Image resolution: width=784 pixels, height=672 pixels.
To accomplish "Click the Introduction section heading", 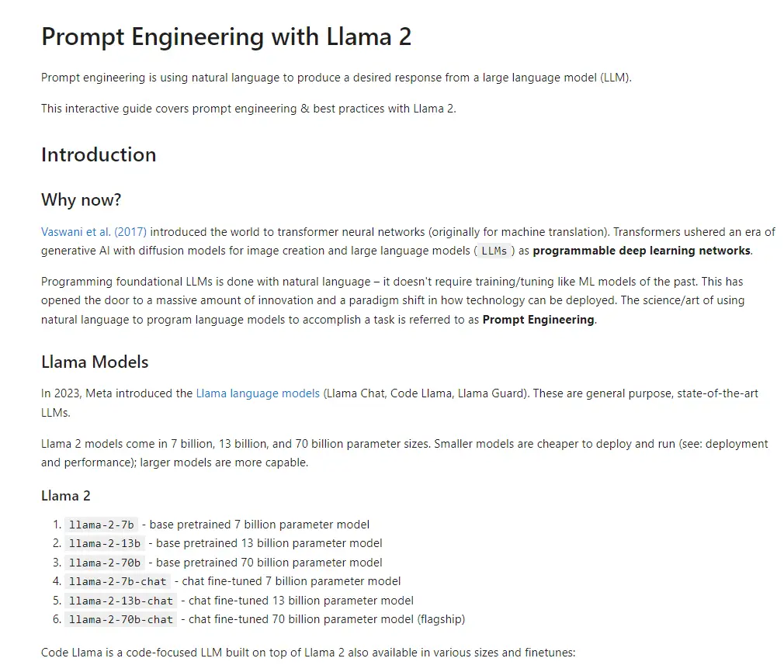I will point(99,154).
